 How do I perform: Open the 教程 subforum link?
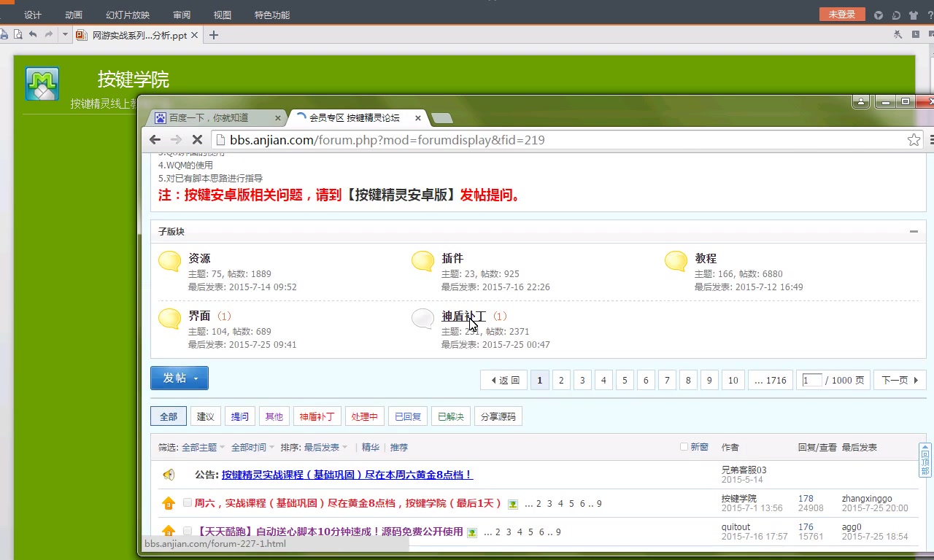[x=707, y=257]
